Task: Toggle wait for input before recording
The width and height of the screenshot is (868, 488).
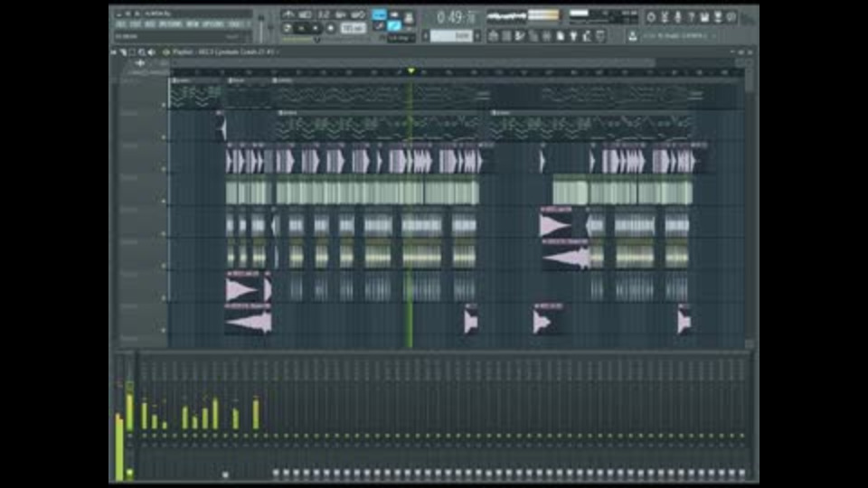Action: 305,14
